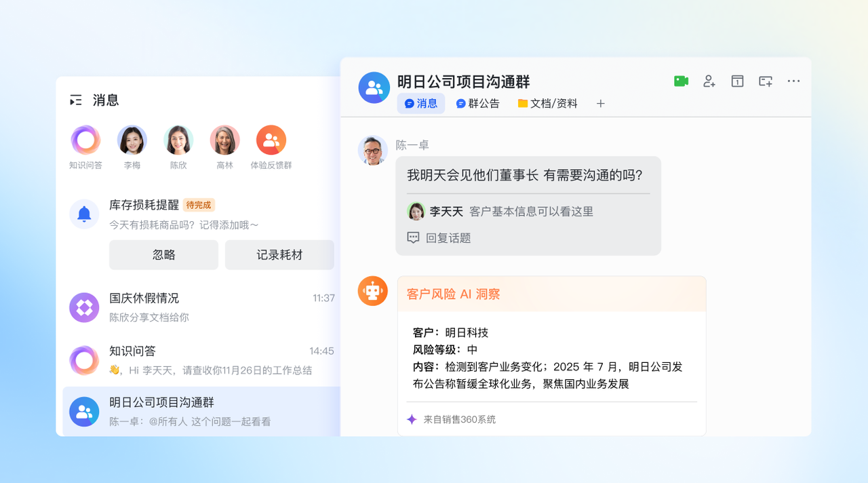Click the screen share plus icon
This screenshot has width=868, height=483.
point(766,81)
